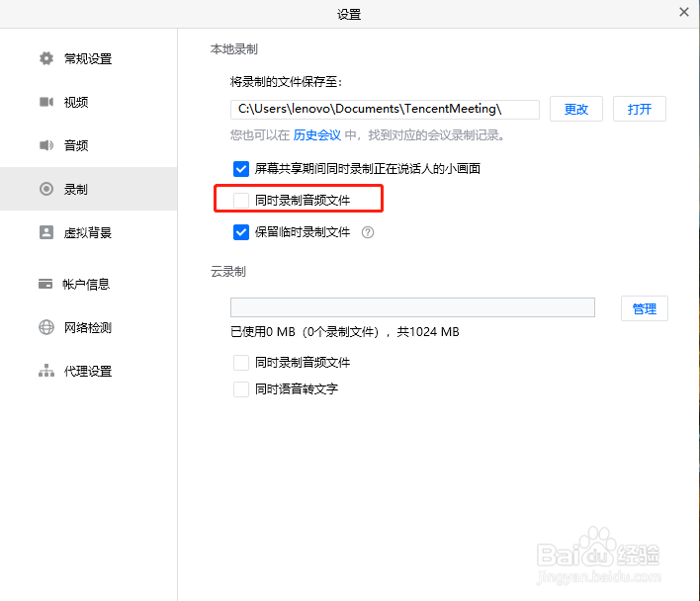Click the 已使用0 MB storage usage text
This screenshot has height=601, width=700.
345,332
